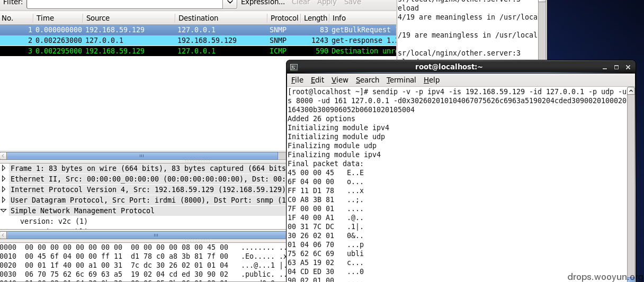Expand Internet Protocol Version 4 node
The width and height of the screenshot is (644, 282).
5,189
